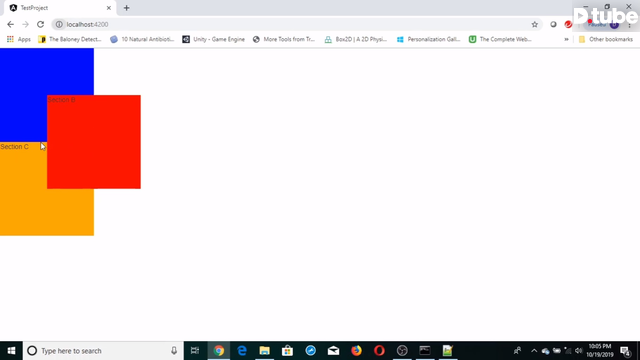
Task: Open the Apps bookmarks shortcut
Action: click(19, 39)
